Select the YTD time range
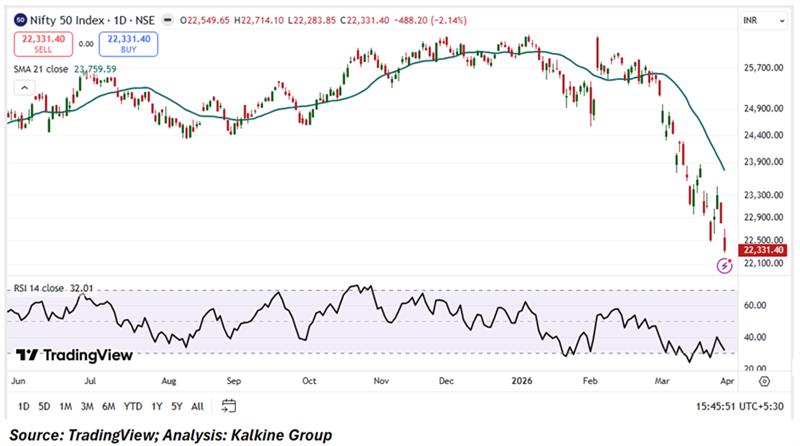 (x=132, y=406)
